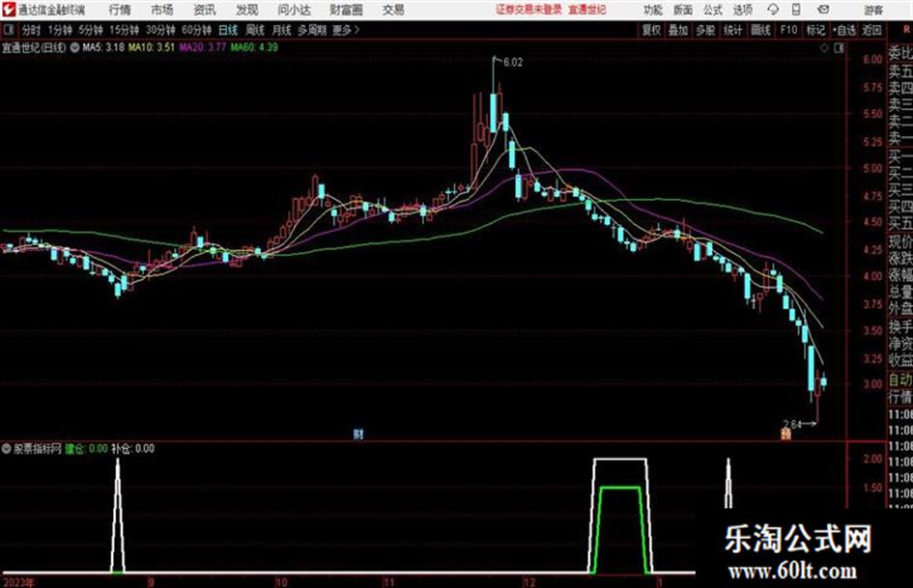Click the 证券交易未登录 login link
Viewport: 913px width, 588px height.
pos(528,10)
